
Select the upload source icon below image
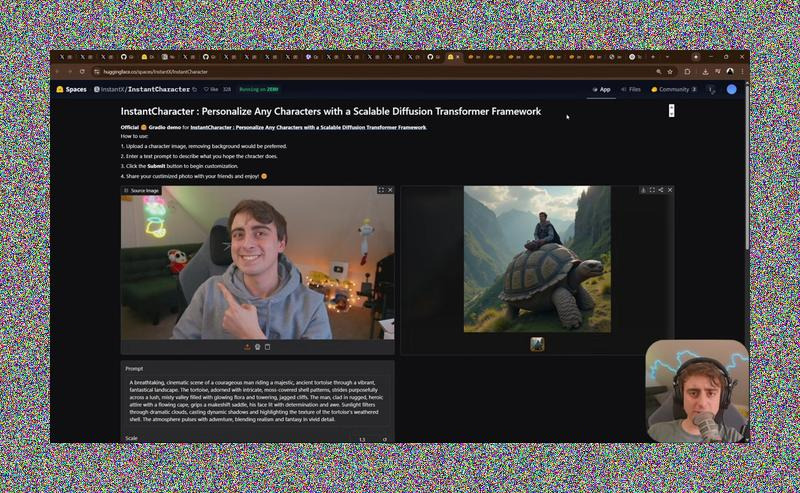pyautogui.click(x=247, y=347)
